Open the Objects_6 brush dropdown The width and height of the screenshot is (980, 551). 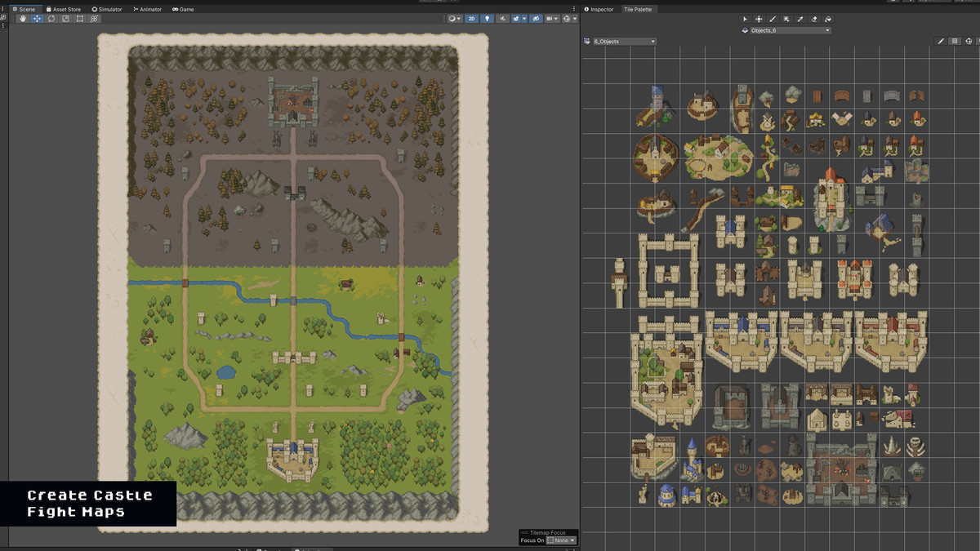(x=786, y=29)
